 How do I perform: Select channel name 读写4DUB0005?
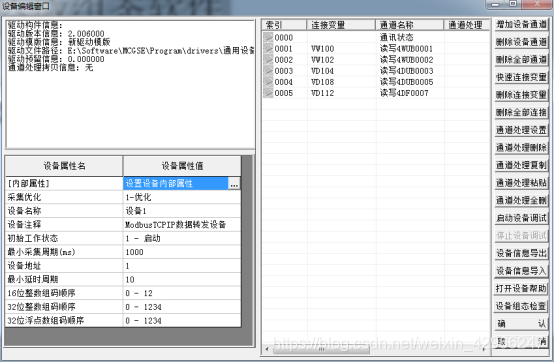[406, 82]
